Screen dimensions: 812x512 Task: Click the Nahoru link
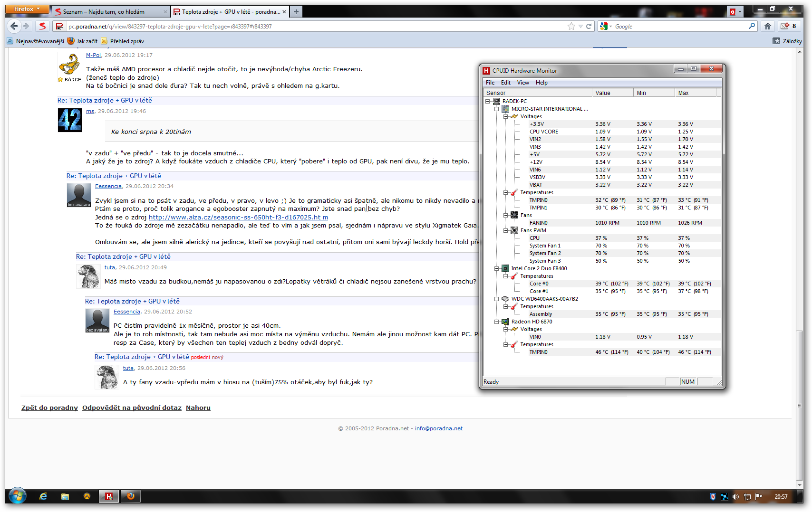pyautogui.click(x=198, y=408)
